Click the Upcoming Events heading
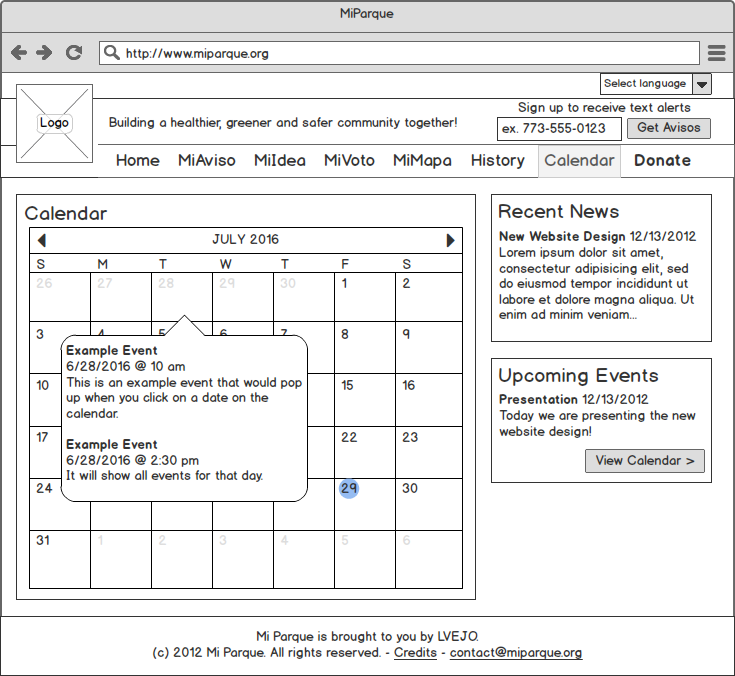Viewport: 735px width, 676px height. click(x=578, y=376)
